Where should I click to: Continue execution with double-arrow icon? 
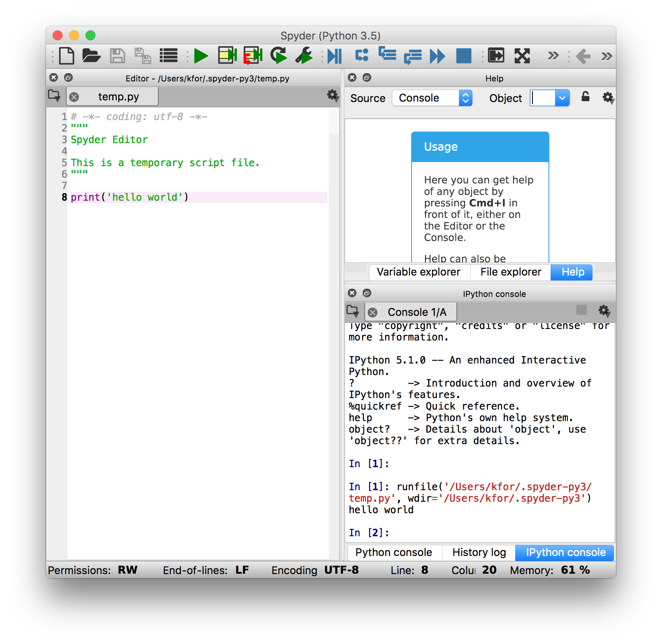click(437, 56)
